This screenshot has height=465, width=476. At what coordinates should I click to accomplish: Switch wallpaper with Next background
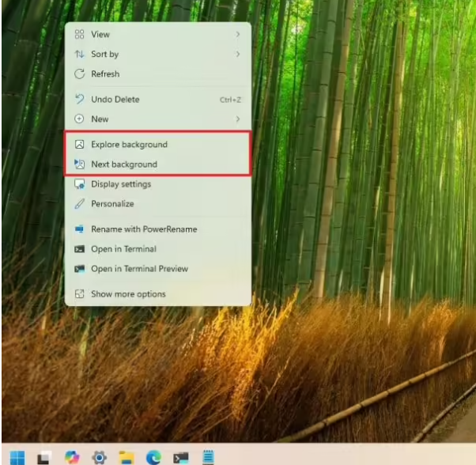click(x=123, y=164)
